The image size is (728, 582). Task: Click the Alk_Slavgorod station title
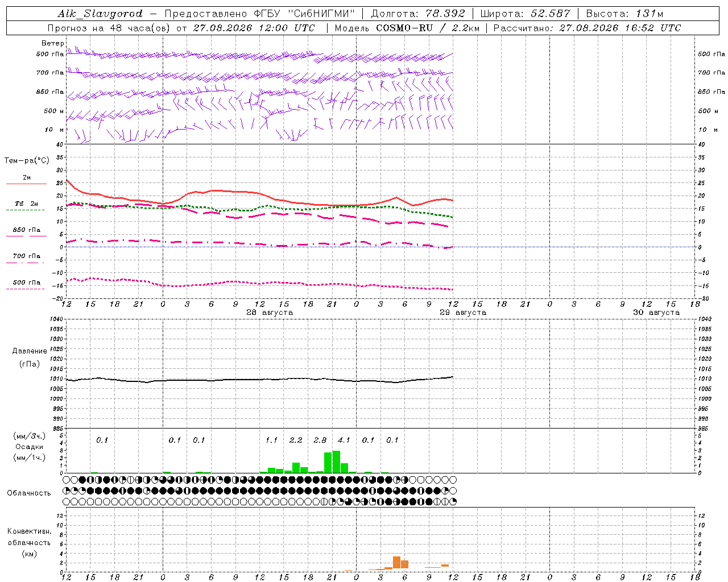(x=100, y=14)
